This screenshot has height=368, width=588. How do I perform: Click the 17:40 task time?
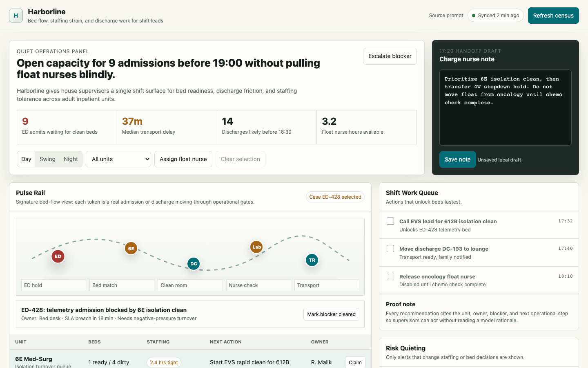tap(566, 249)
